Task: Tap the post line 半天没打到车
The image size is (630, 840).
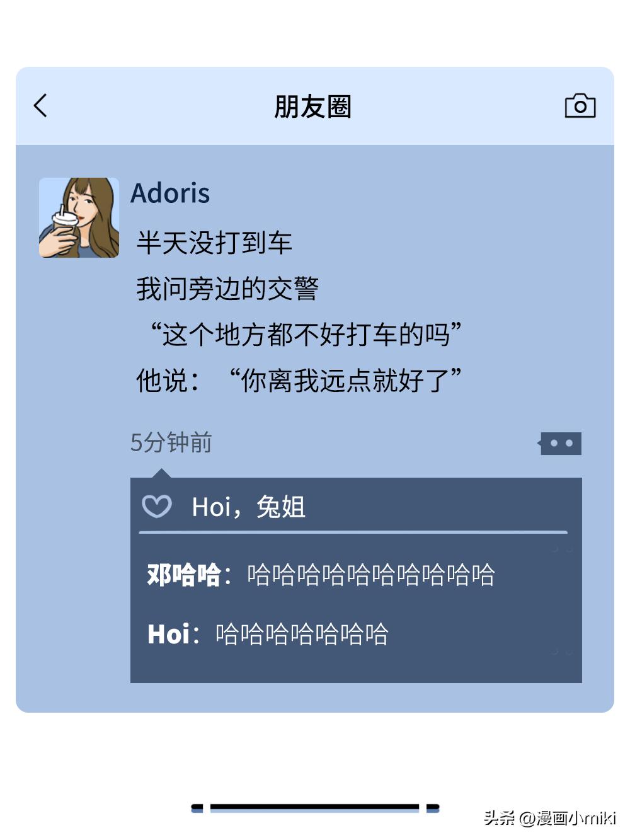Action: pos(214,242)
